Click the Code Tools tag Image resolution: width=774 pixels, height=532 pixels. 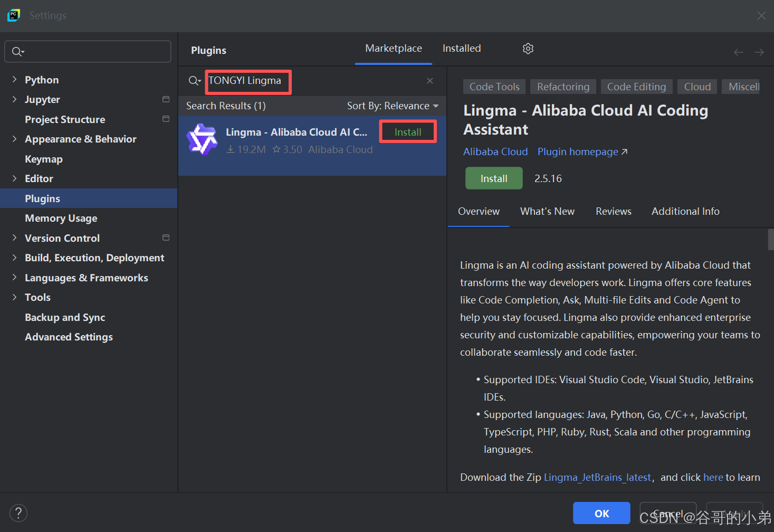coord(494,87)
